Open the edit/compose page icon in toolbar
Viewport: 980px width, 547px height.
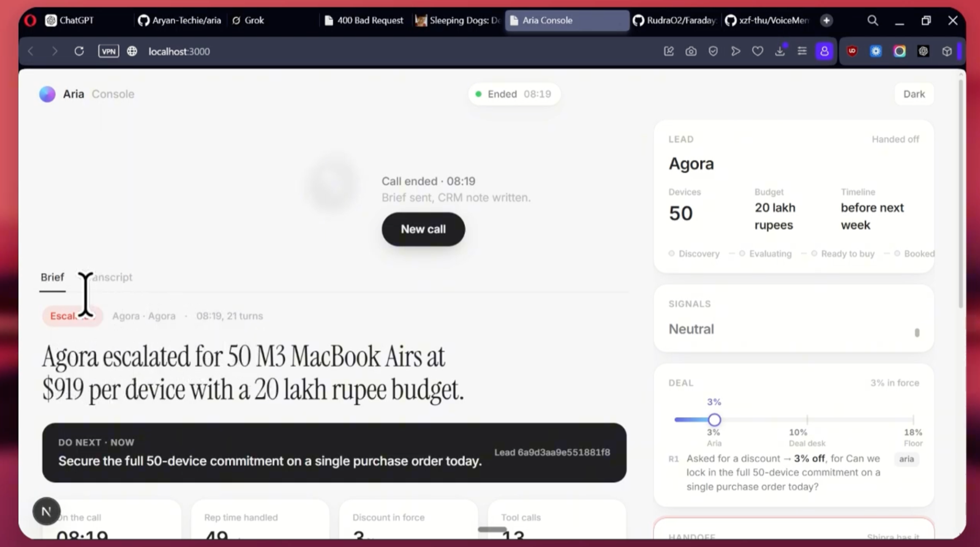(669, 51)
